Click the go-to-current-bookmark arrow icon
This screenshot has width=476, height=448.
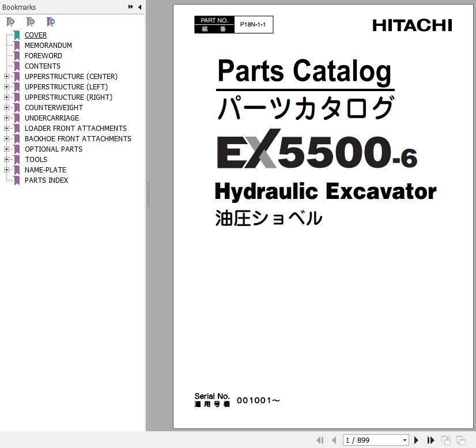point(51,22)
